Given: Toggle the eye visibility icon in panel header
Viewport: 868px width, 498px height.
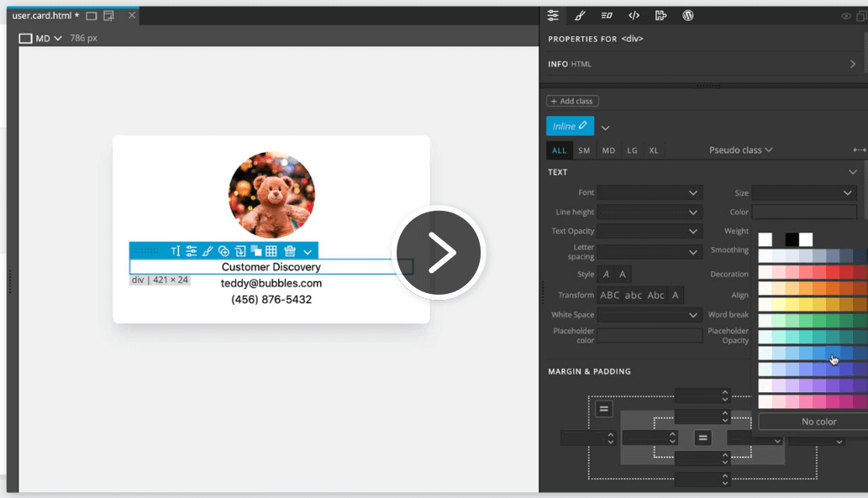Looking at the screenshot, I should click(x=846, y=16).
